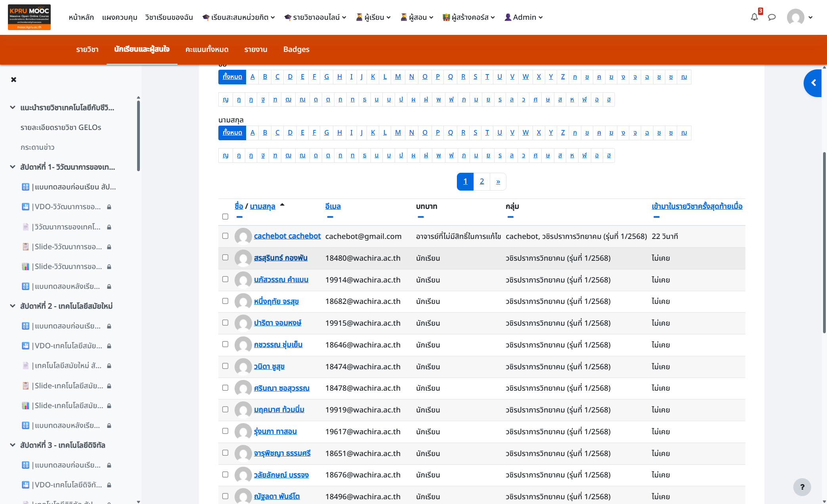This screenshot has width=827, height=504.
Task: Collapse the บทบาท column minus icon
Action: click(421, 217)
